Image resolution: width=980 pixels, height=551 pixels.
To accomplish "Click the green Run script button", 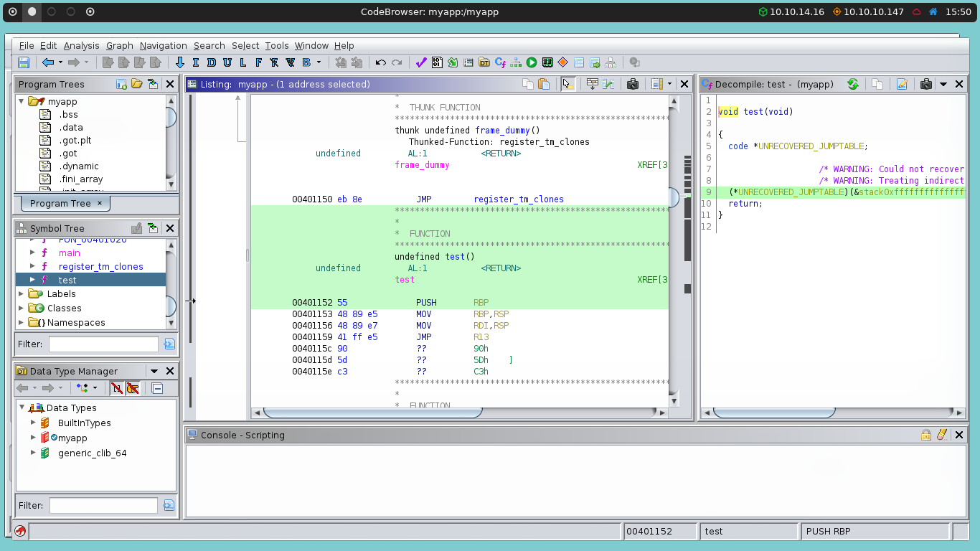I will 532,62.
